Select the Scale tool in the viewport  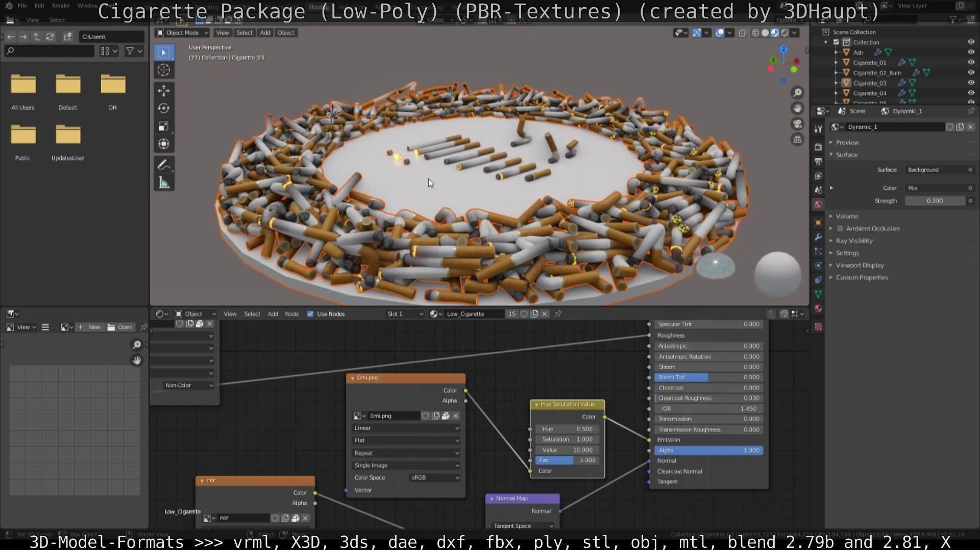click(x=164, y=126)
